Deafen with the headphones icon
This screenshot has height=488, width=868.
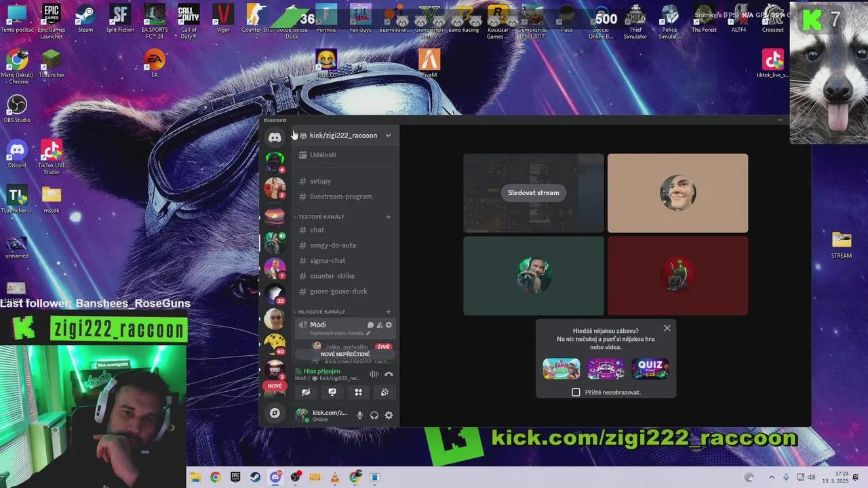coord(374,415)
